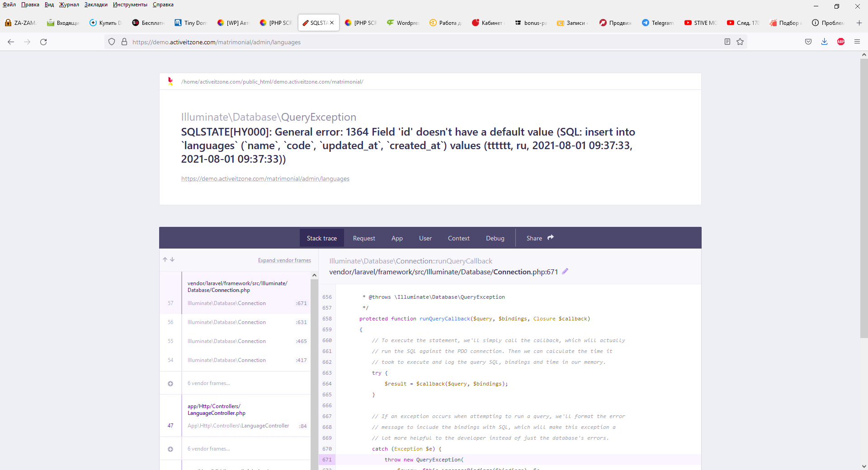Save to Pocket icon in toolbar
The image size is (868, 470).
808,42
